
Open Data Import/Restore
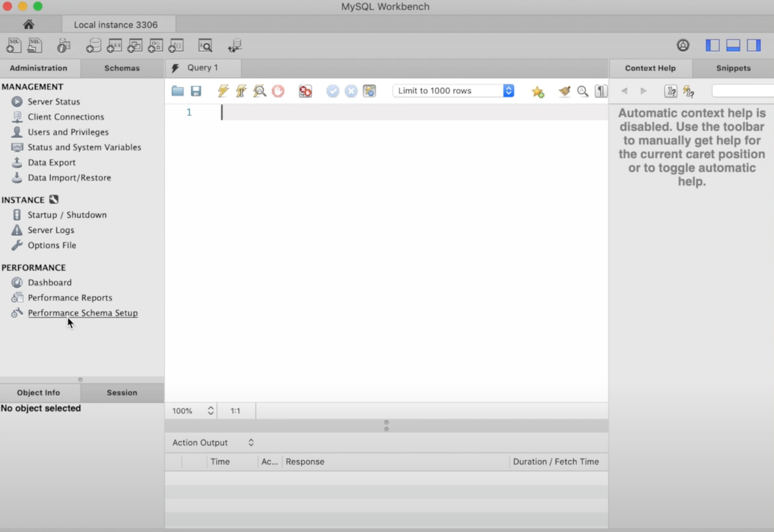coord(69,177)
